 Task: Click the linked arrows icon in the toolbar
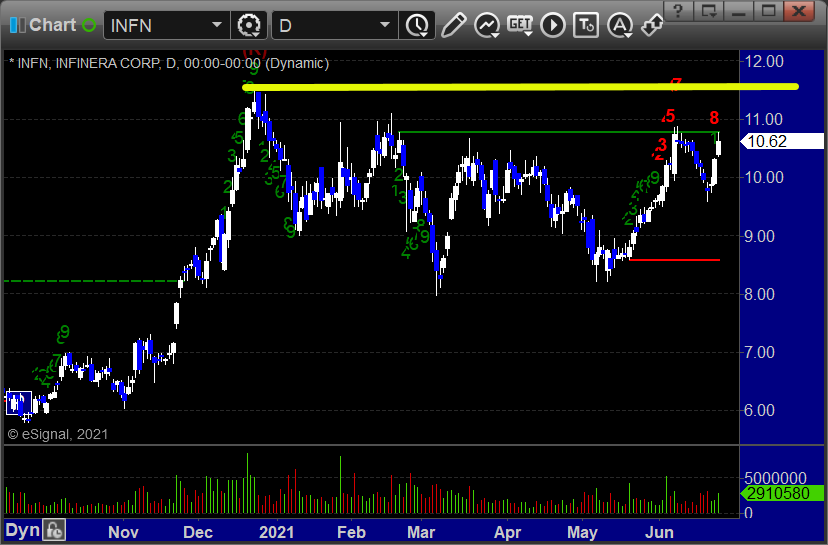point(652,25)
